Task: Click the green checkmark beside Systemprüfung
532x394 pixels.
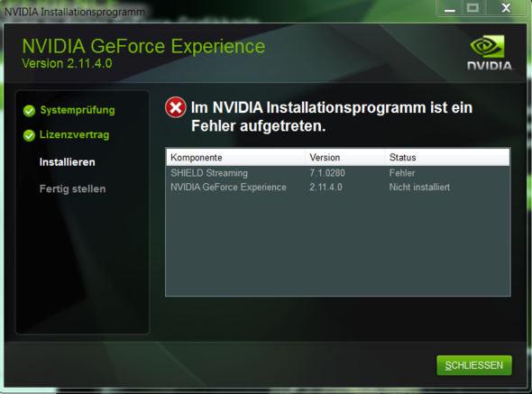Action: [29, 111]
